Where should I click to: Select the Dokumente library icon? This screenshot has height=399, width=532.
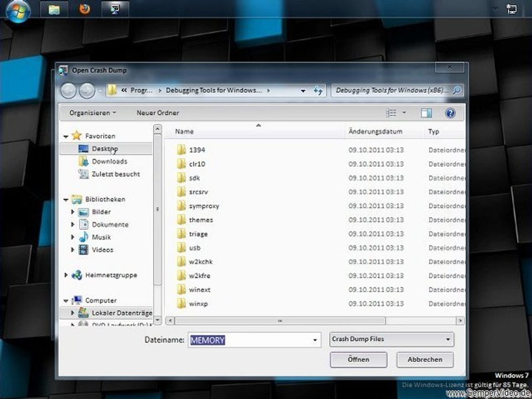tap(84, 224)
